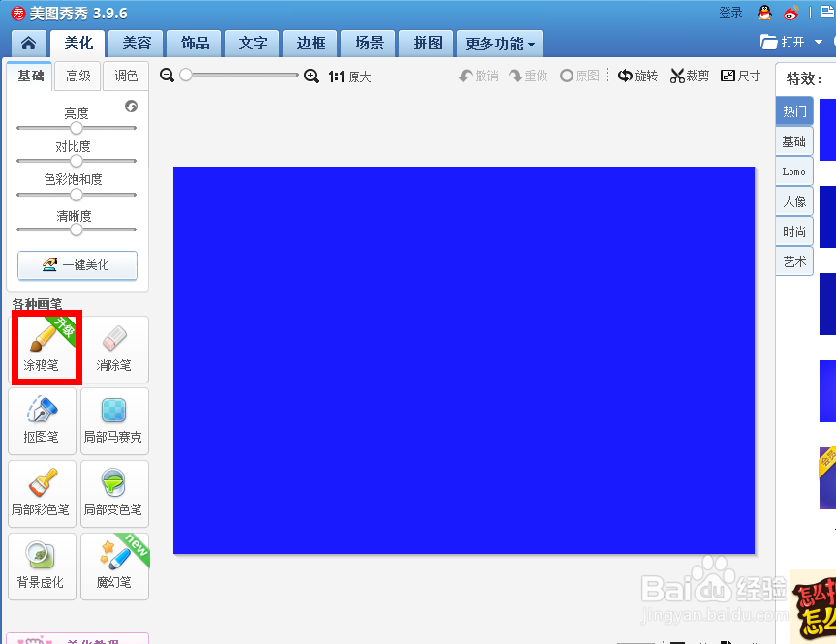Click the Weibo login icon

click(x=791, y=13)
